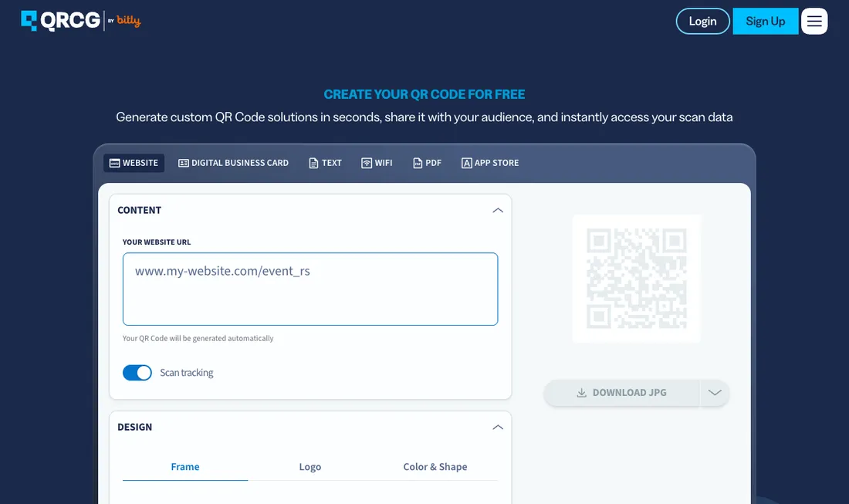Open the download format dropdown arrow
849x504 pixels.
715,393
